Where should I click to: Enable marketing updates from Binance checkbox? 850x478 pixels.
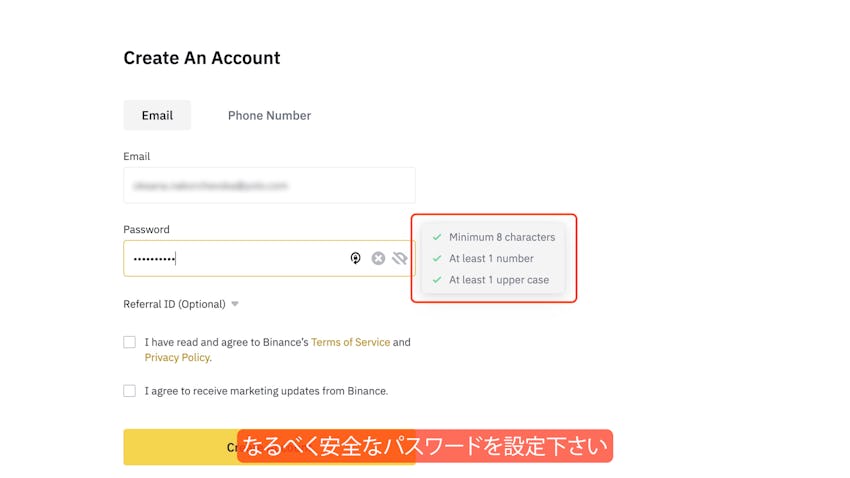point(129,391)
